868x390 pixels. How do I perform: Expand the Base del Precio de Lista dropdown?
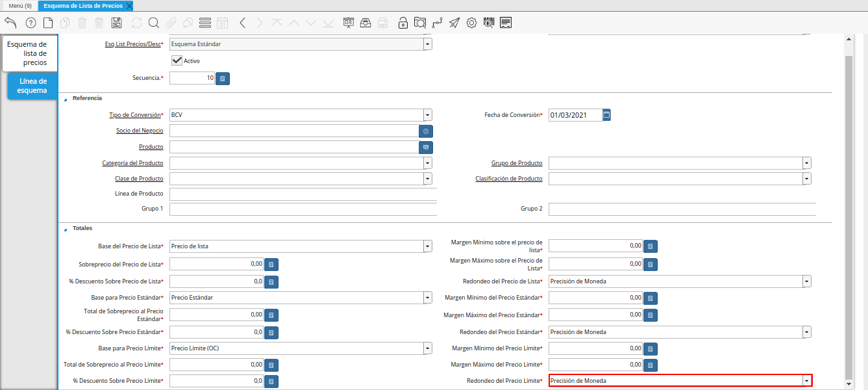tap(427, 246)
